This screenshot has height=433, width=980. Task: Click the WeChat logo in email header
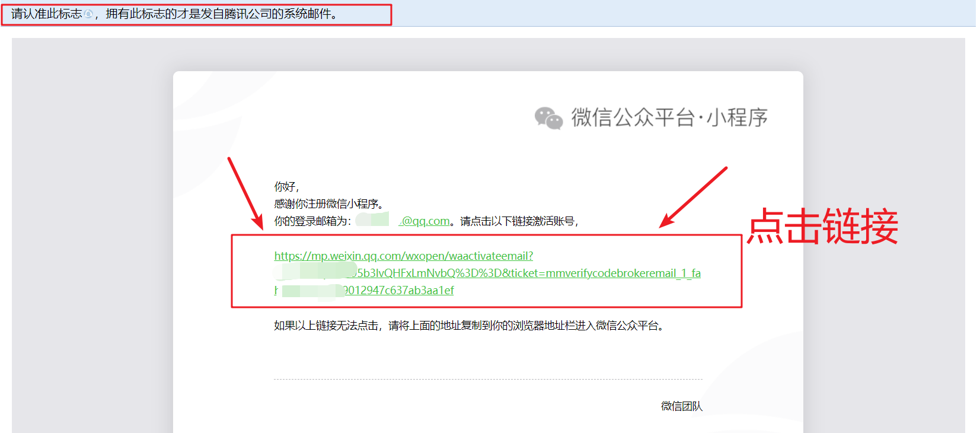548,117
